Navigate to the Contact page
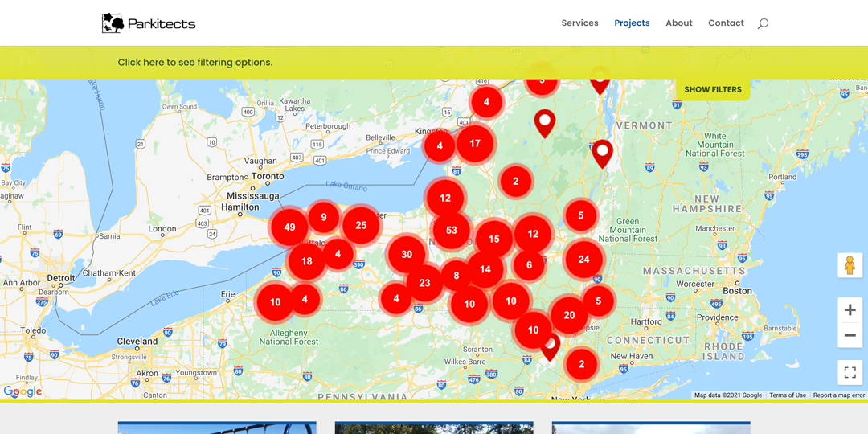 (726, 23)
